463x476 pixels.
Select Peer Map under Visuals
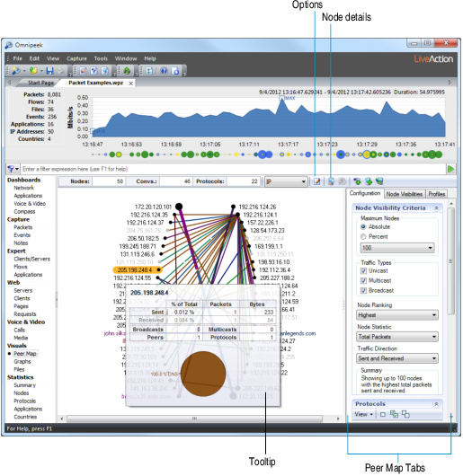tap(25, 354)
